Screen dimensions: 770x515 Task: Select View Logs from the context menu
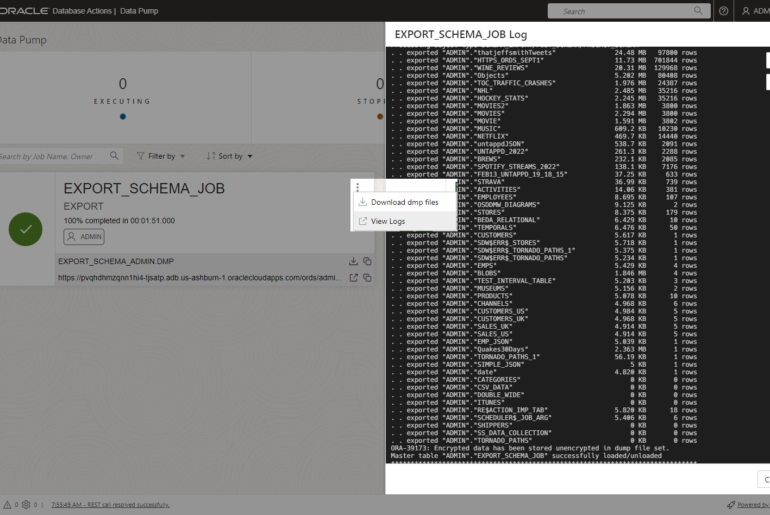point(388,221)
